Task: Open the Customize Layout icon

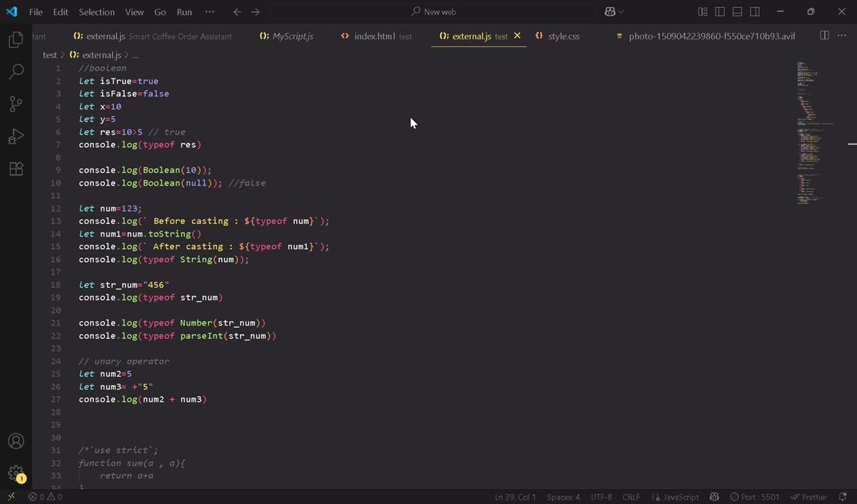Action: [703, 12]
